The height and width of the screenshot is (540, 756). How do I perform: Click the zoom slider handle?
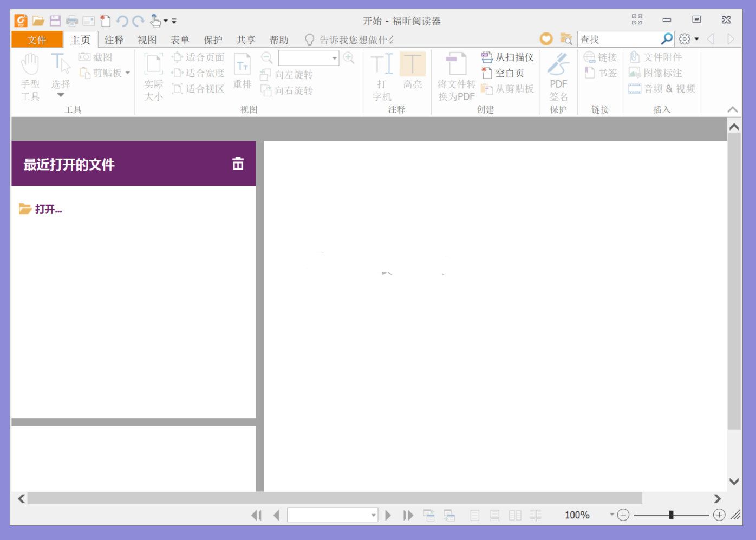click(x=671, y=515)
